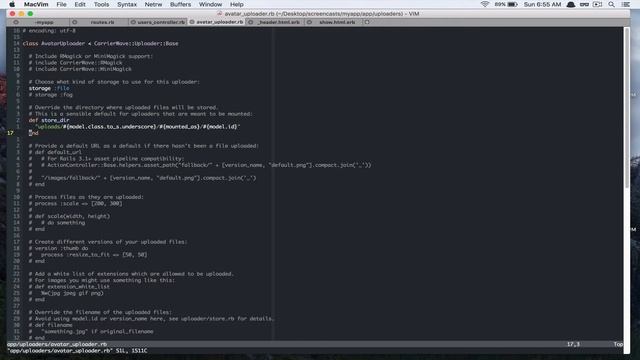Close the avatar_uploader.rb tab circle icon
Screen dimensions: 640x360
pyautogui.click(x=192, y=22)
